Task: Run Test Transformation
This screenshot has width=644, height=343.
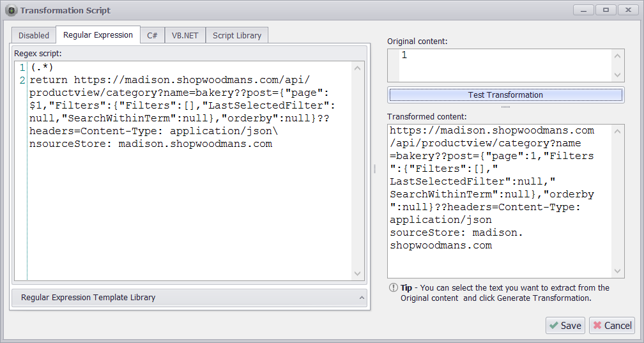Action: coord(505,95)
